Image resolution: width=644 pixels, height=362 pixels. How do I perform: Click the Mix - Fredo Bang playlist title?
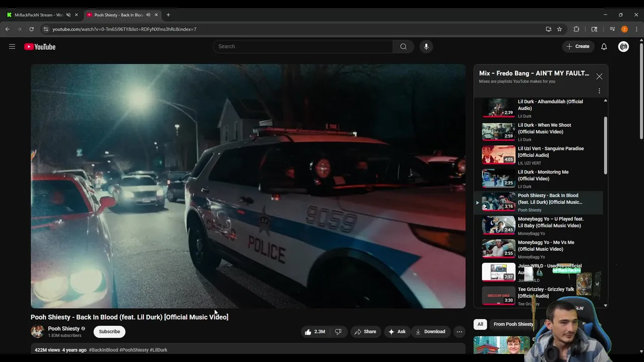(534, 73)
